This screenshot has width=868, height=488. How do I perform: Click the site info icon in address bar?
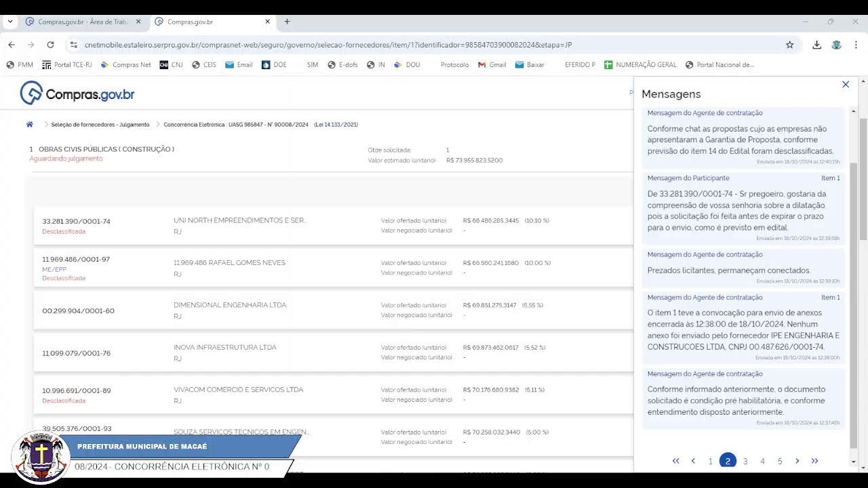73,45
